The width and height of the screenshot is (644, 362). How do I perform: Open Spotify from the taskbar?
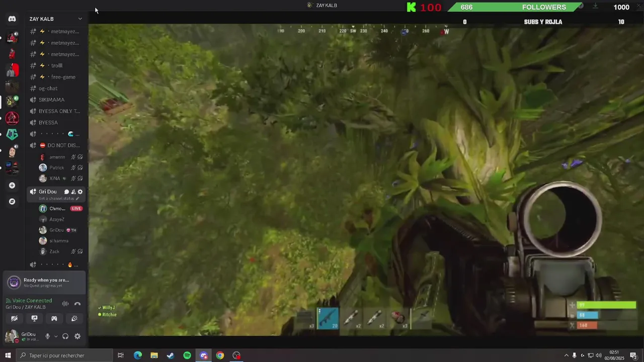click(187, 355)
